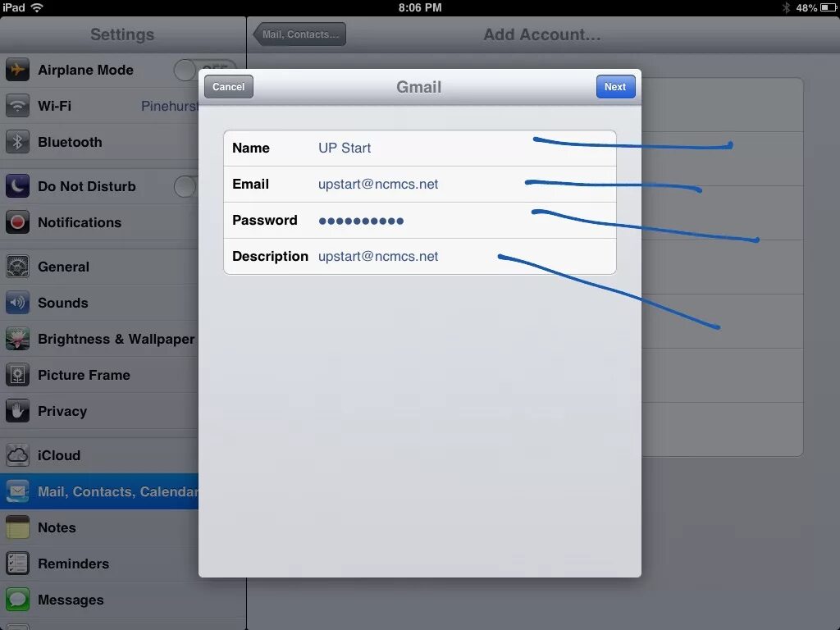840x630 pixels.
Task: Open the Notifications icon
Action: [x=17, y=222]
